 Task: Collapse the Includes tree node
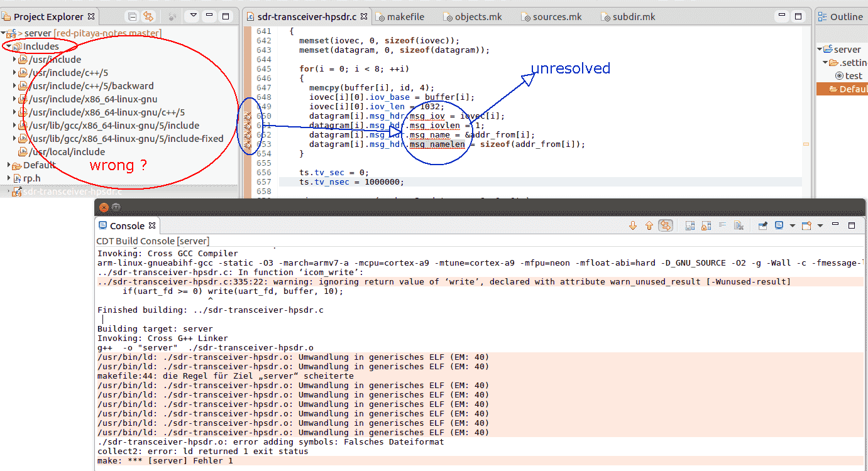point(9,46)
